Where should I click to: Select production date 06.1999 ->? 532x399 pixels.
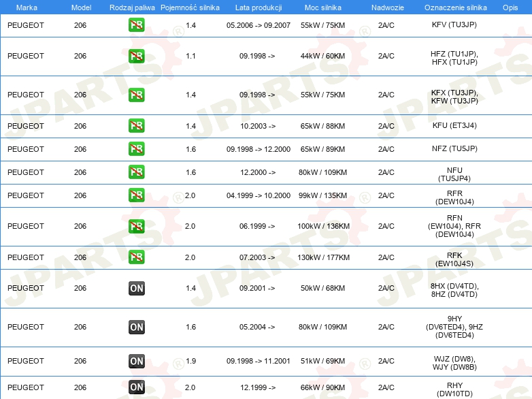tap(257, 226)
